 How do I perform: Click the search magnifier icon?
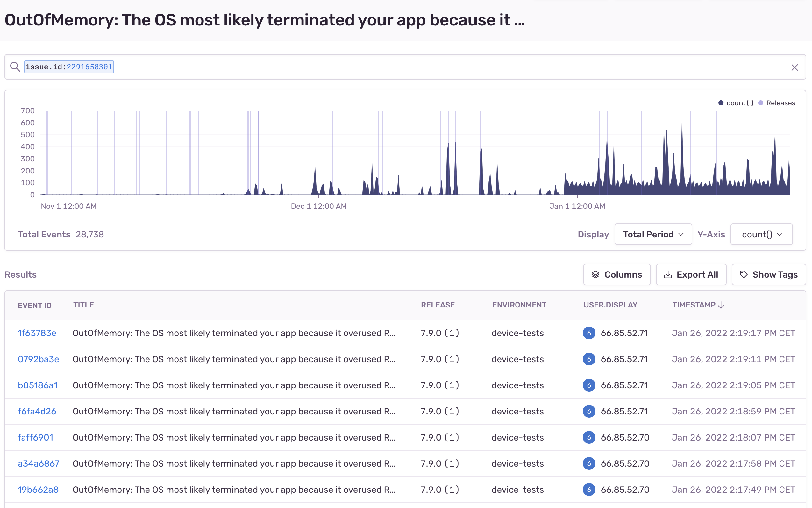tap(15, 67)
